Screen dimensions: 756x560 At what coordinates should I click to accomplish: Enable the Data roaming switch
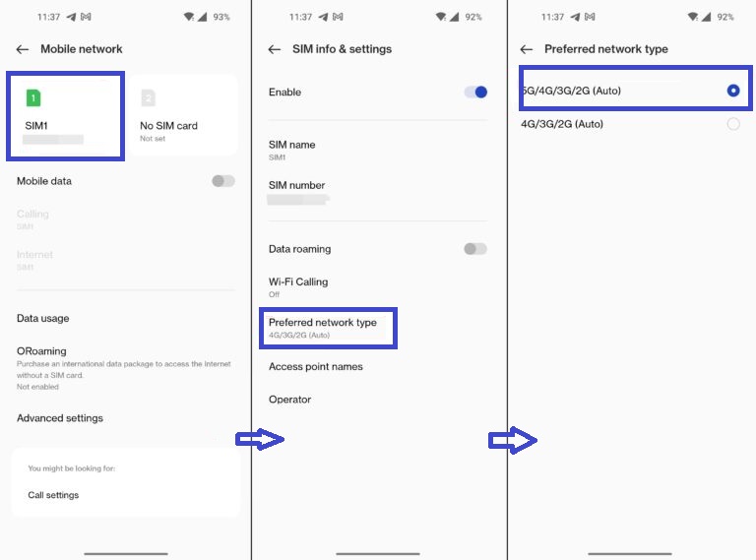pos(475,249)
